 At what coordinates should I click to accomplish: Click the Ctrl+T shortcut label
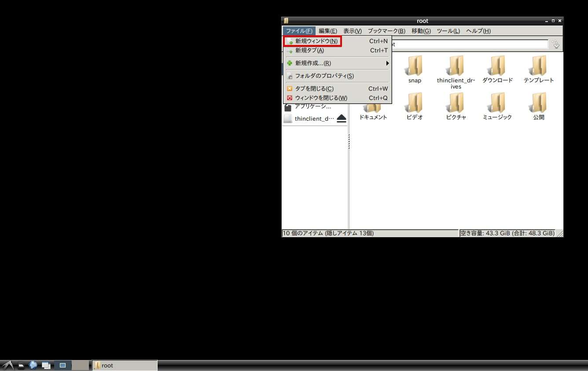point(379,50)
